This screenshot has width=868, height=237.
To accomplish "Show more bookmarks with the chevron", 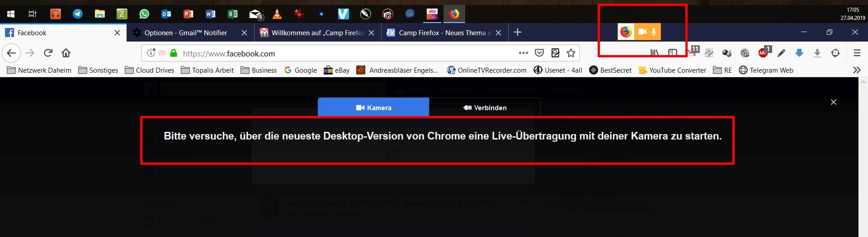I will pyautogui.click(x=857, y=70).
